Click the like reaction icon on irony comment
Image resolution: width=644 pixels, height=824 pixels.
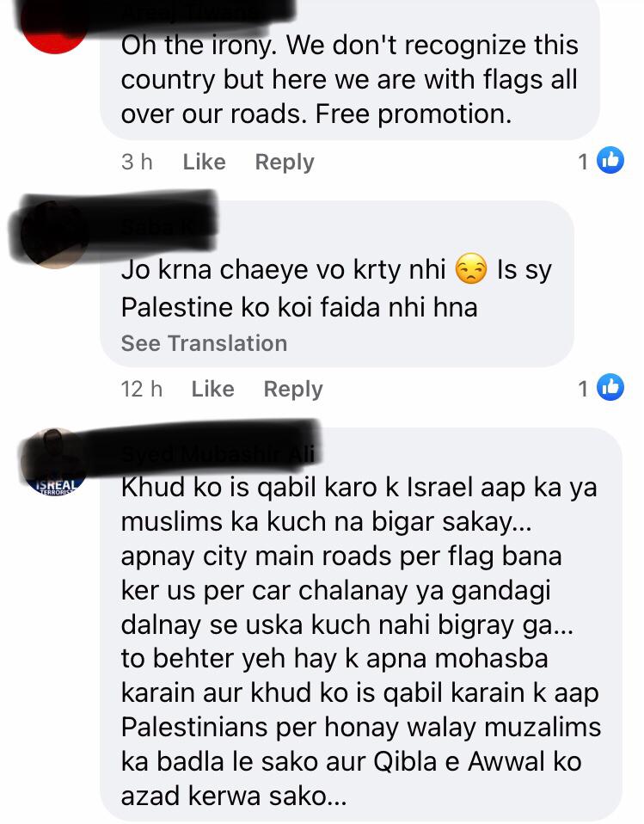(610, 160)
